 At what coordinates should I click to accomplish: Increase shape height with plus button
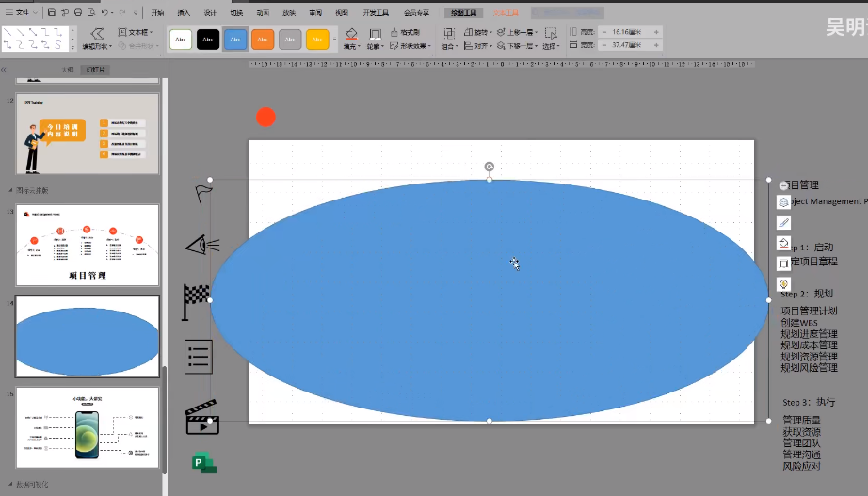click(656, 32)
